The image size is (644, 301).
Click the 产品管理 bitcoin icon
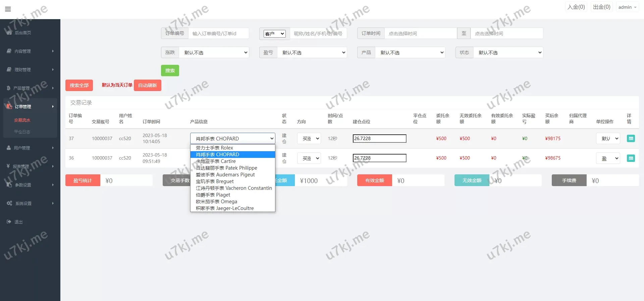click(9, 88)
